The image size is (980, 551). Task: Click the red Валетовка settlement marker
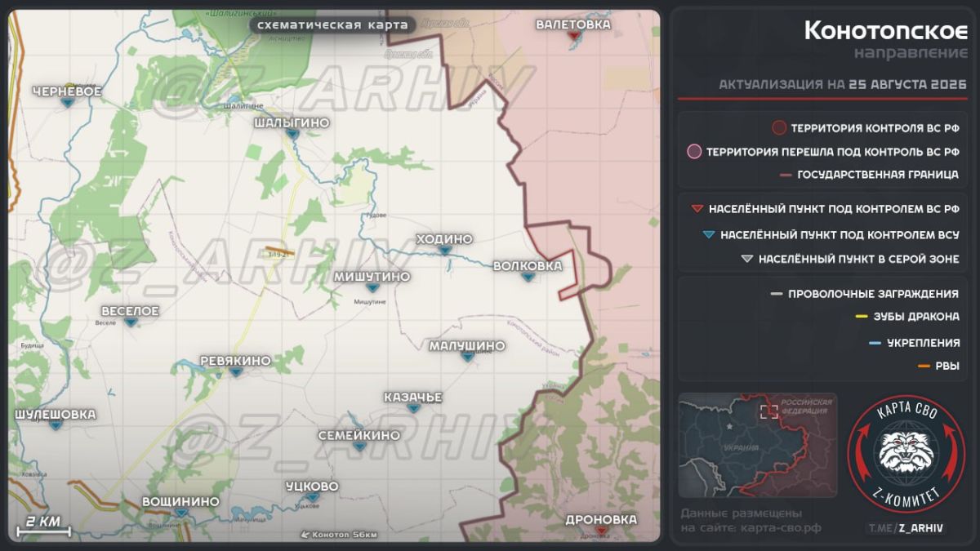coord(574,37)
